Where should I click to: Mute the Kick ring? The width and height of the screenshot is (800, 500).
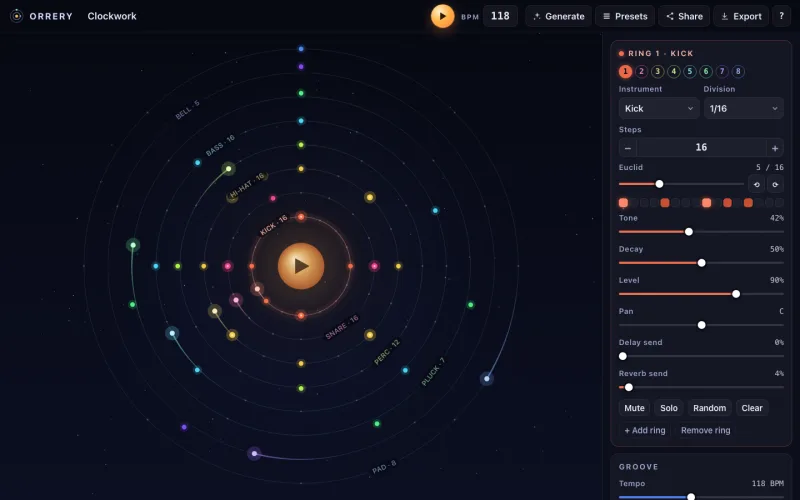click(x=634, y=408)
